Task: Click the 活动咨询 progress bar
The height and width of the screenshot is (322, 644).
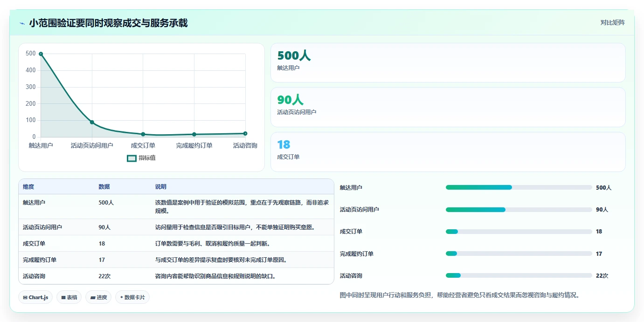Action: [x=519, y=276]
